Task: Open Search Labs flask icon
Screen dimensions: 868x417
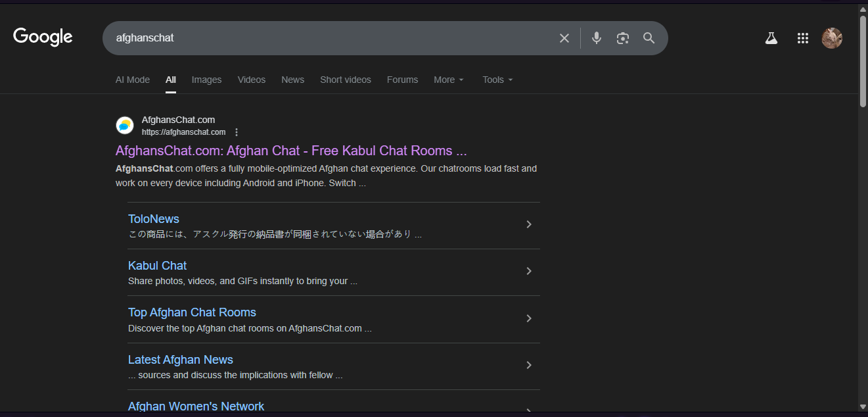Action: point(771,38)
